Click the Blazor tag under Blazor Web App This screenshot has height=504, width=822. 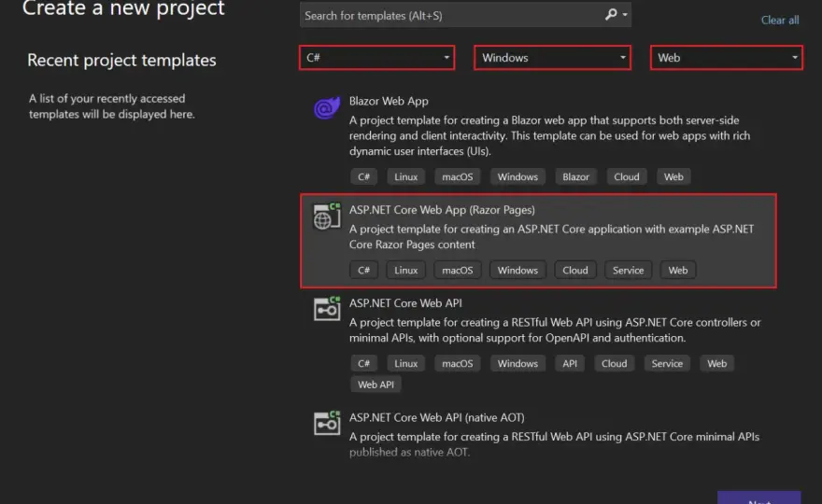pyautogui.click(x=575, y=176)
